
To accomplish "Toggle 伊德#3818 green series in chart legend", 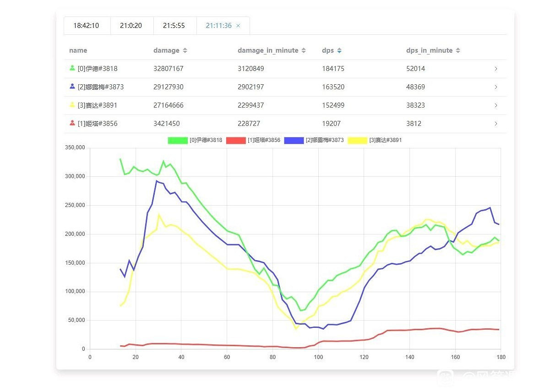I will pyautogui.click(x=178, y=140).
